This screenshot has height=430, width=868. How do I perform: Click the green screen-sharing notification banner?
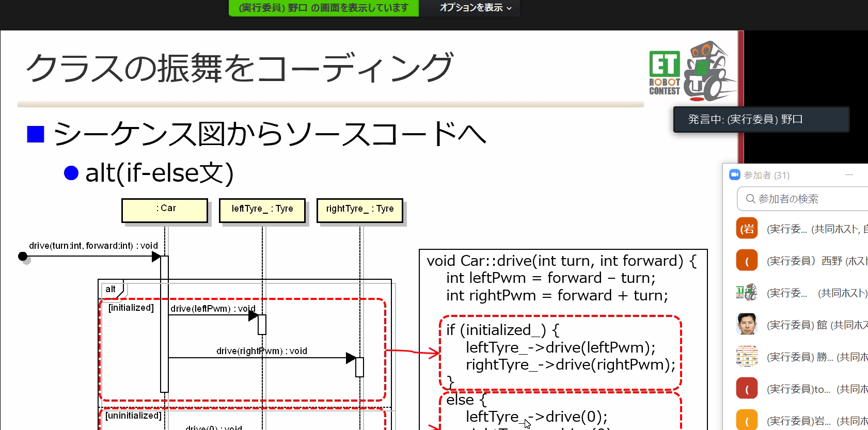pyautogui.click(x=323, y=8)
